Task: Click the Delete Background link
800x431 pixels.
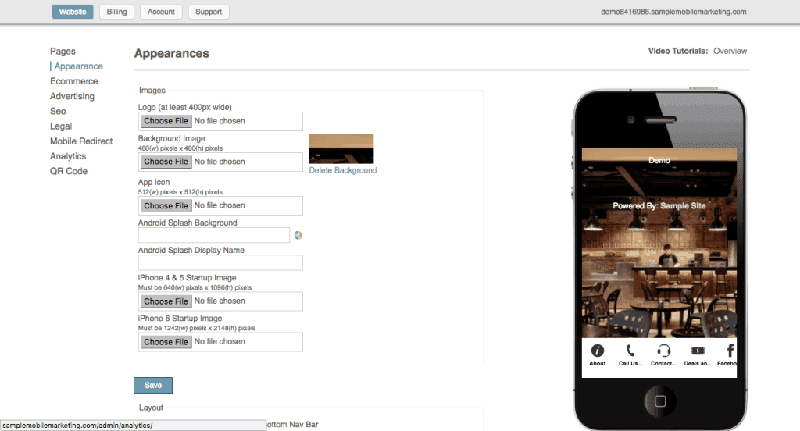Action: point(343,170)
